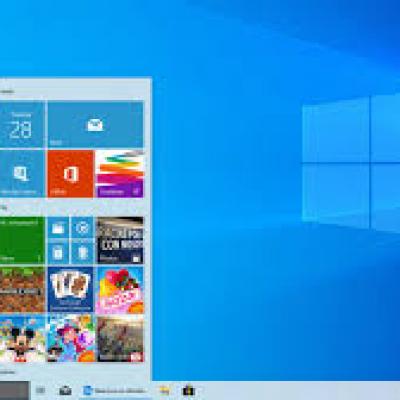Open the dark briefcase-shaped taskbar icon

(x=65, y=390)
